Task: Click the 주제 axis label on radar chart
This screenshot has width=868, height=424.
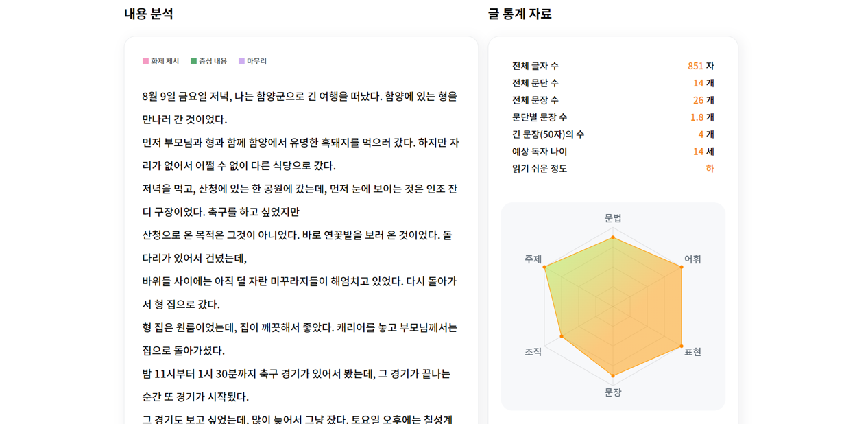Action: pyautogui.click(x=533, y=259)
